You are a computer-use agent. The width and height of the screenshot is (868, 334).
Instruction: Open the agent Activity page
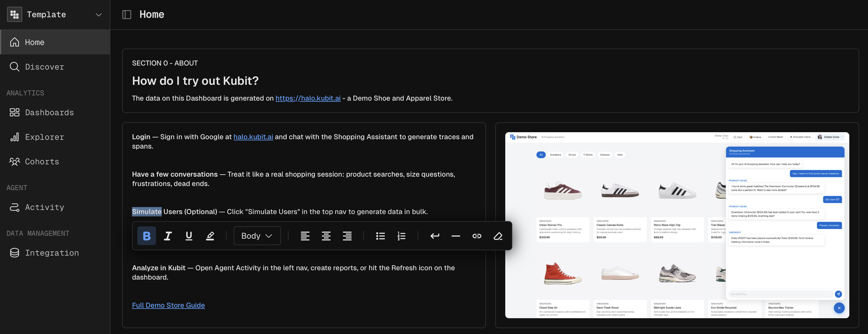(x=55, y=207)
